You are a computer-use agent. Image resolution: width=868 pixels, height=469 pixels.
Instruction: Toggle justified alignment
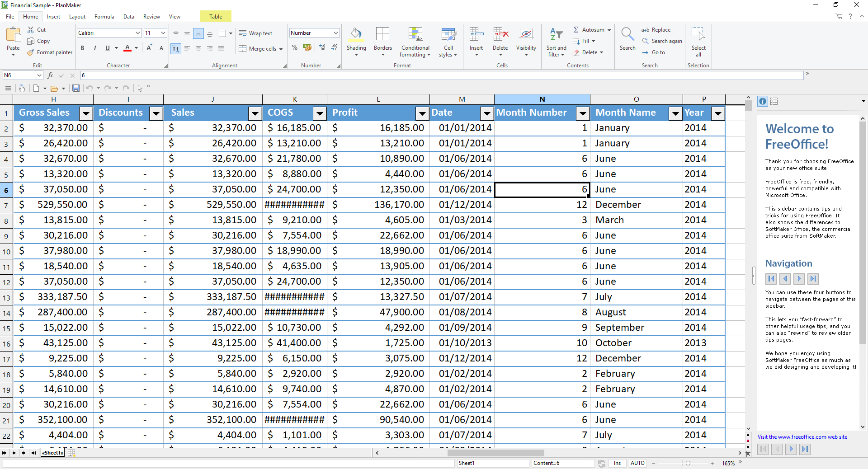tap(221, 48)
